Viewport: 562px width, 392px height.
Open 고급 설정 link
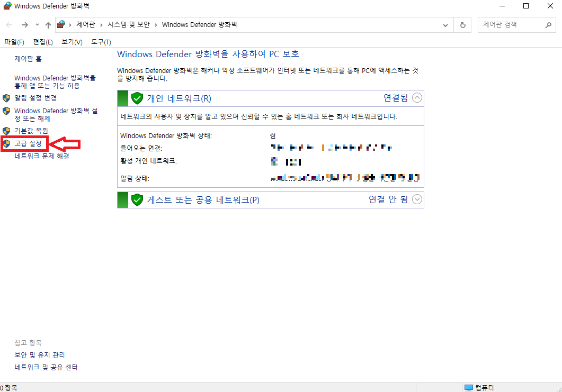(28, 143)
